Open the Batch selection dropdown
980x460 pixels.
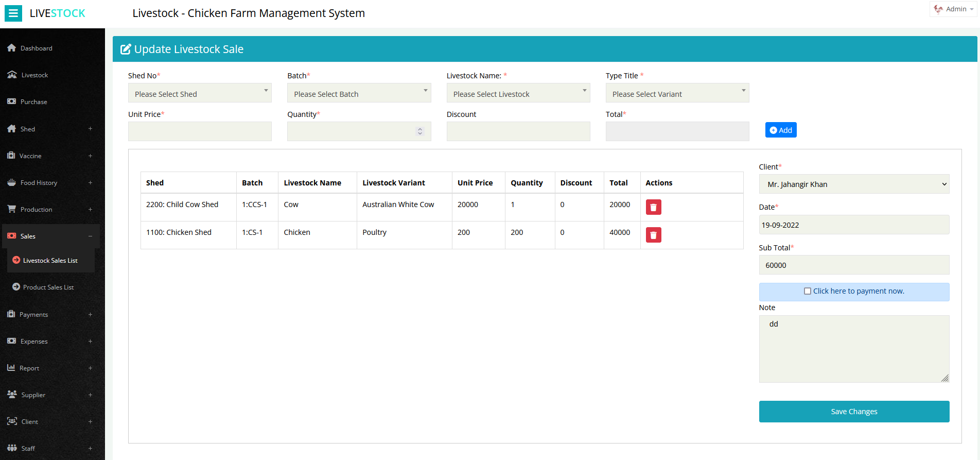click(x=359, y=93)
